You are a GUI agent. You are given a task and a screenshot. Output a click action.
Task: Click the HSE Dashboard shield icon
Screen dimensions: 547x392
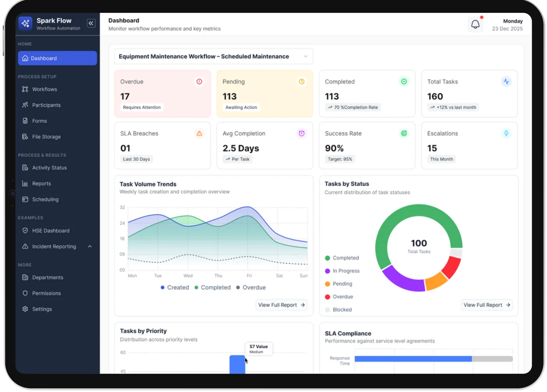click(25, 231)
